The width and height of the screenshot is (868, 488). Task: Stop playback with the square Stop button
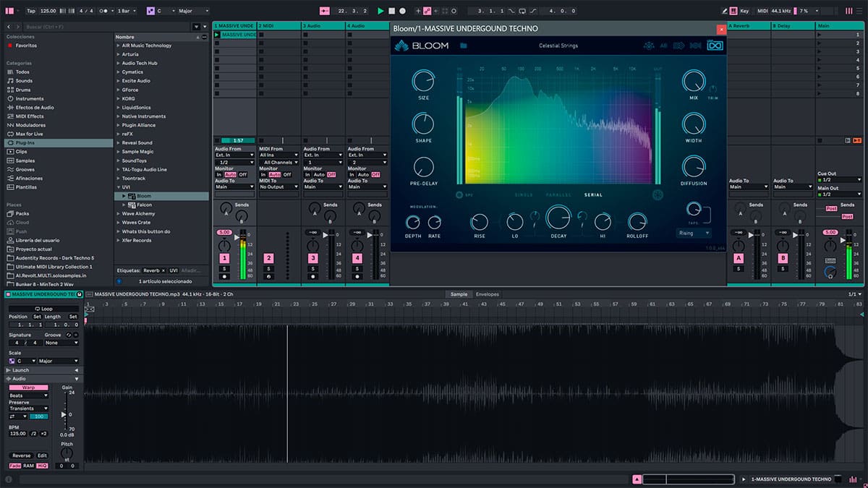392,11
